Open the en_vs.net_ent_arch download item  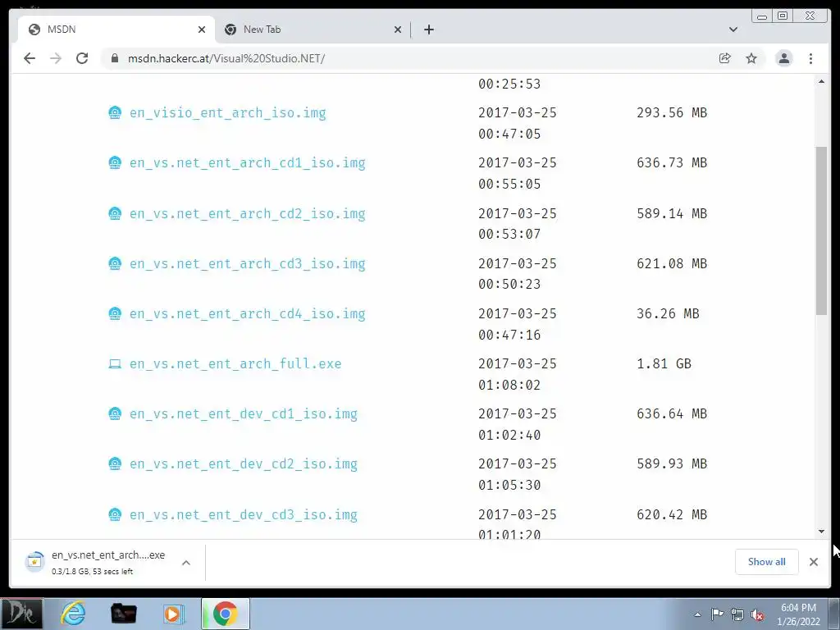pyautogui.click(x=108, y=562)
